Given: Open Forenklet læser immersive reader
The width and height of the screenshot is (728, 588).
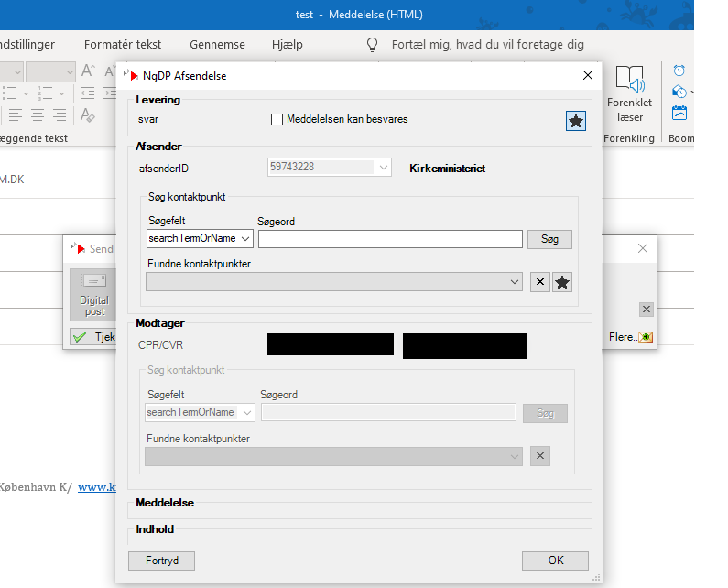Looking at the screenshot, I should click(x=630, y=94).
